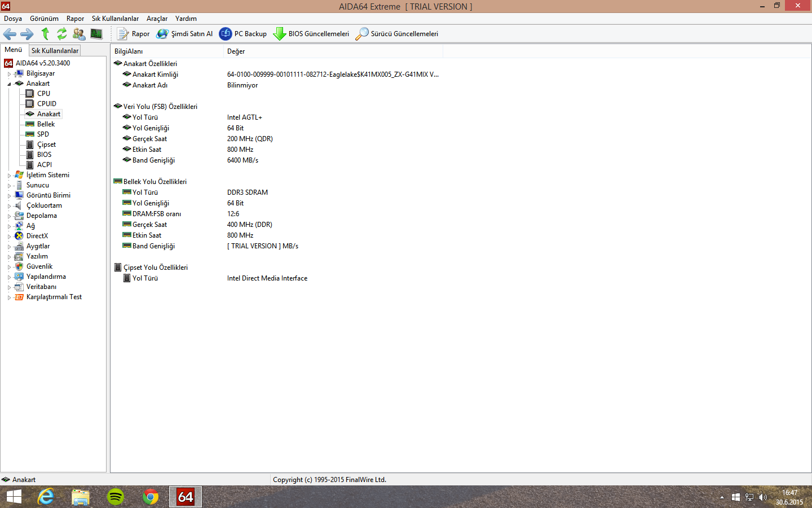812x508 pixels.
Task: Expand the Çokluortam tree node
Action: pyautogui.click(x=9, y=206)
